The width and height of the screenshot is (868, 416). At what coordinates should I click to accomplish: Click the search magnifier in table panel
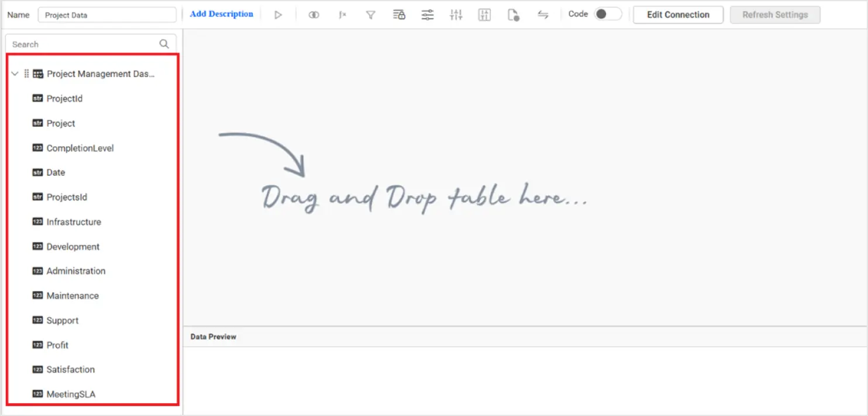(x=164, y=43)
